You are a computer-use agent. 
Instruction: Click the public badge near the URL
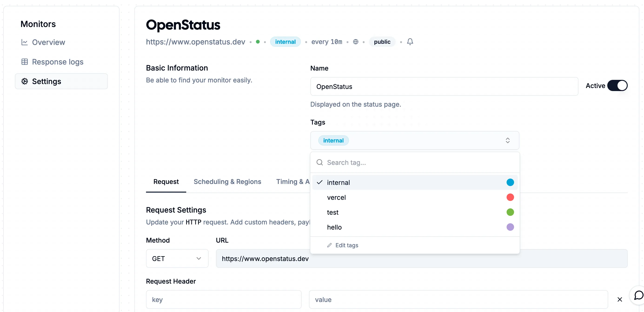click(x=382, y=42)
